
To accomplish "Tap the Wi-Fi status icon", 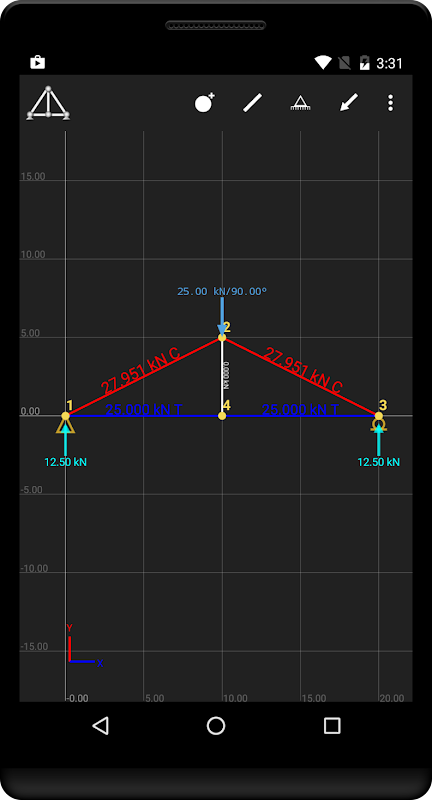I will pos(323,63).
